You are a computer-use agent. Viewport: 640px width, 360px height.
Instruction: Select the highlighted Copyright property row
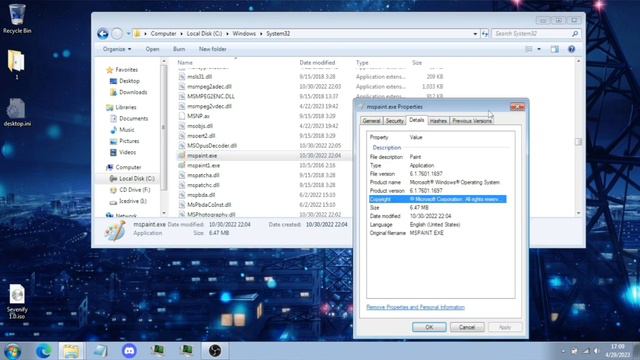[x=437, y=199]
